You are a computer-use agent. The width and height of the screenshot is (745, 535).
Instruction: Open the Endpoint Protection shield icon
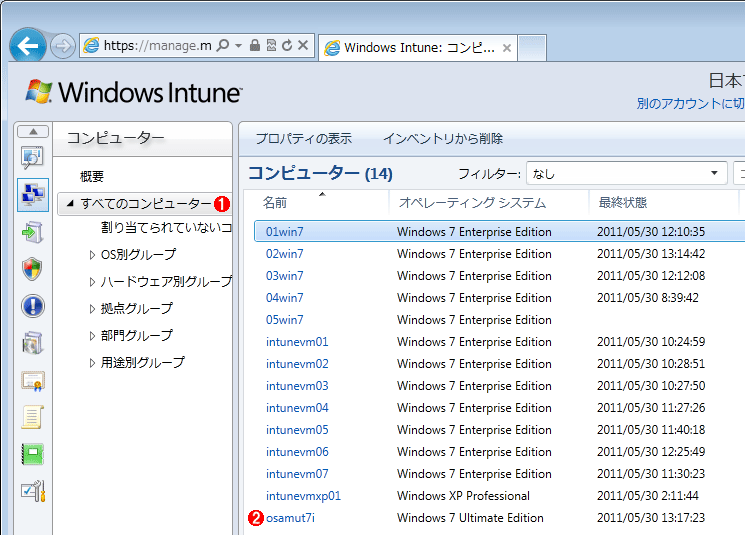click(x=32, y=269)
